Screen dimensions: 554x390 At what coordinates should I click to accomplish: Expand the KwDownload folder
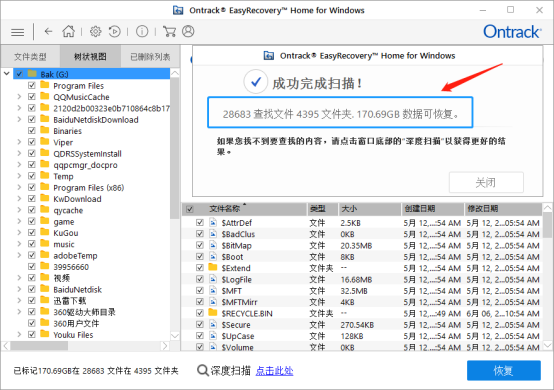click(19, 199)
